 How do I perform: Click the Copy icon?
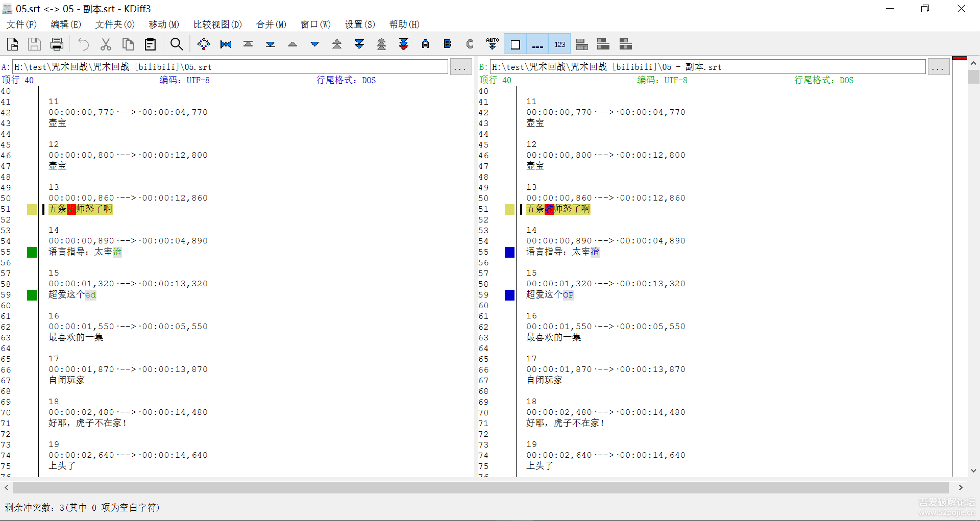(x=128, y=44)
